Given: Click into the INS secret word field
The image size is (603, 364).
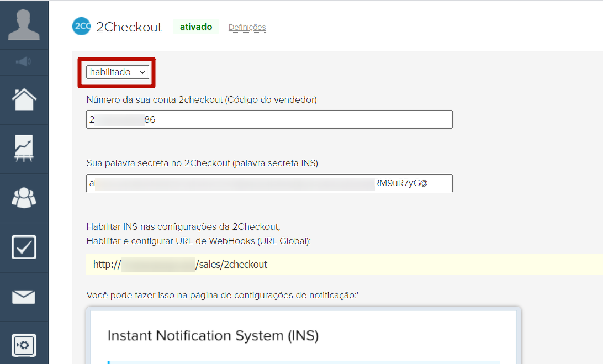Looking at the screenshot, I should (x=269, y=183).
